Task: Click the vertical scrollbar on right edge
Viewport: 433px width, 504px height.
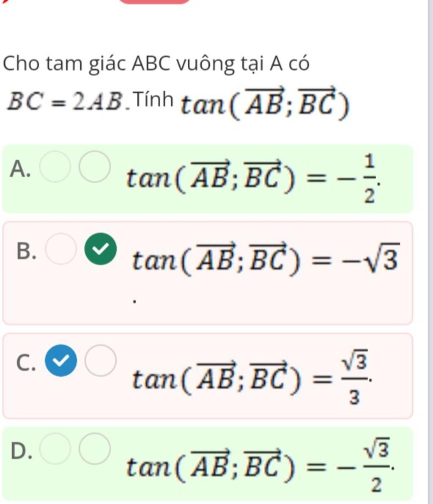Action: (430, 252)
